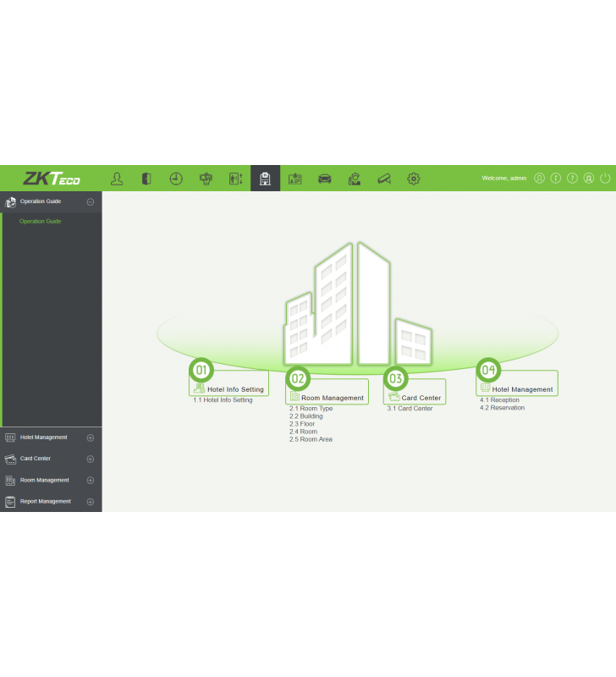This screenshot has width=616, height=677.
Task: Expand the Room Management sidebar plus button
Action: tap(91, 480)
